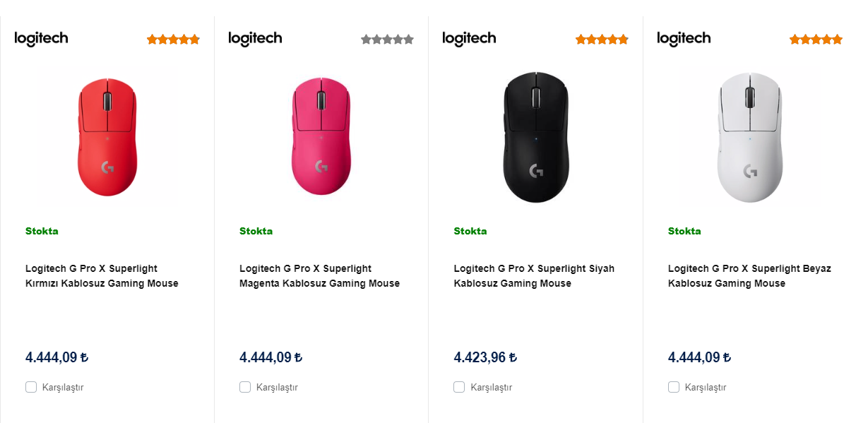Click the orange star rating of the black mouse
The width and height of the screenshot is (868, 423).
602,40
